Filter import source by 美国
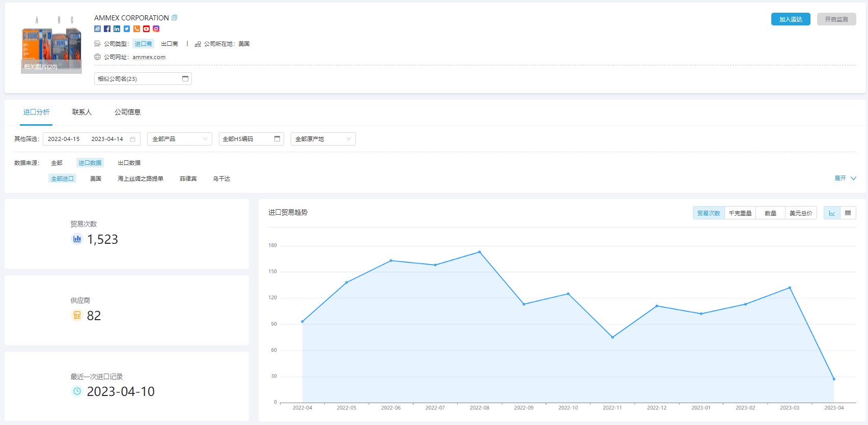Viewport: 868px width, 425px height. click(96, 179)
